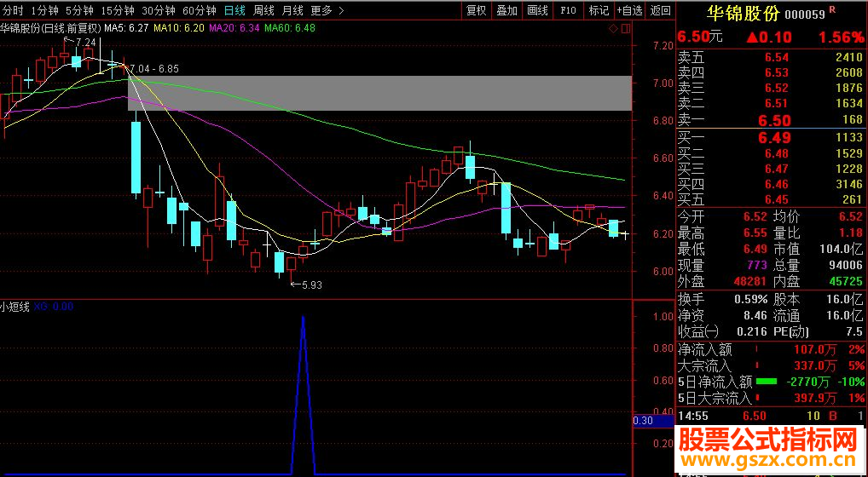868x477 pixels.
Task: Click the red split-panel icon beside the diamond
Action: click(x=626, y=29)
